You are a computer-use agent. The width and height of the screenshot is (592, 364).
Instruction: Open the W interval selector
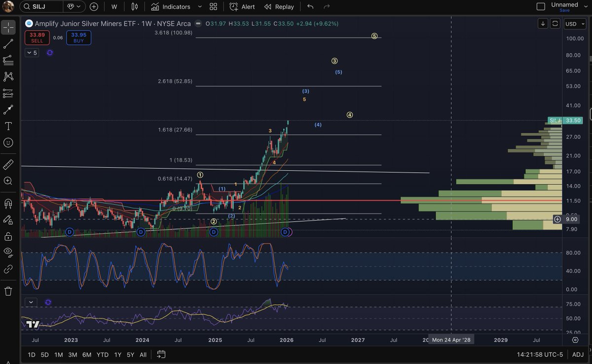[114, 7]
